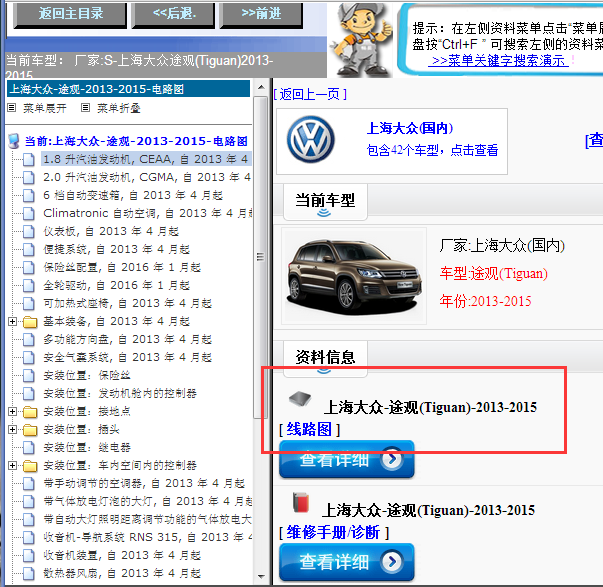Open 收音机-导航系统 RNS 315 document
The image size is (603, 587).
(148, 537)
